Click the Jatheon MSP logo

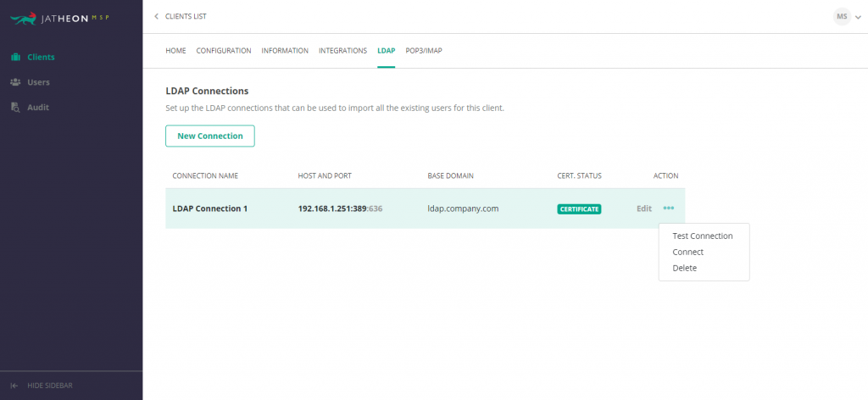click(x=59, y=19)
